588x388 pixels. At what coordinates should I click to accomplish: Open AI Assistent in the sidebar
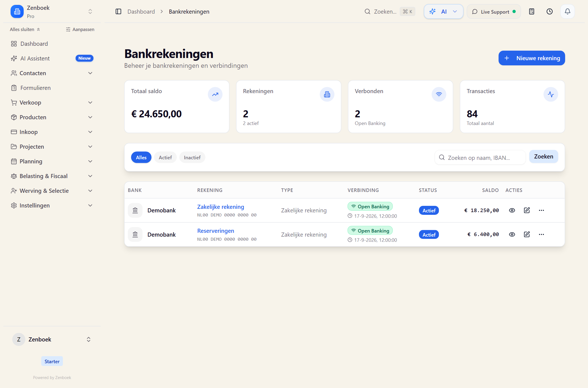52,58
